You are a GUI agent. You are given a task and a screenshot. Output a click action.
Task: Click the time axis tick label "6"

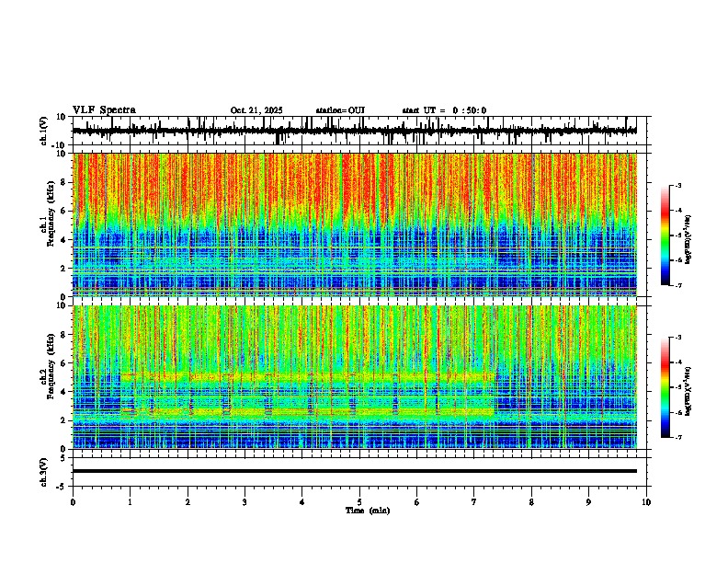[417, 502]
